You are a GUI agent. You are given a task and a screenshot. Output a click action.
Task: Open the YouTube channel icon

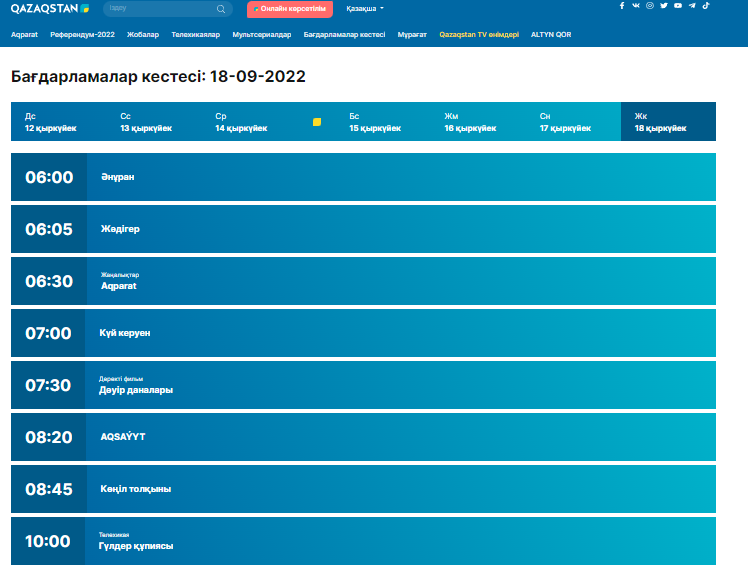(x=678, y=6)
